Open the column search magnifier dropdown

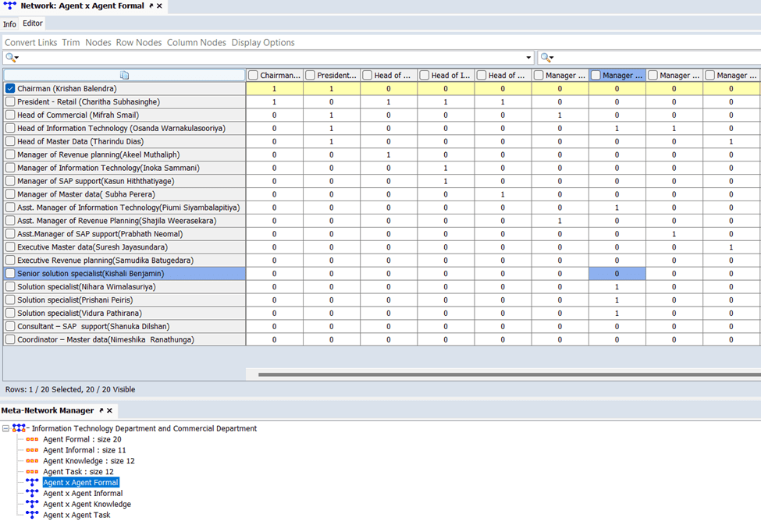coord(547,58)
